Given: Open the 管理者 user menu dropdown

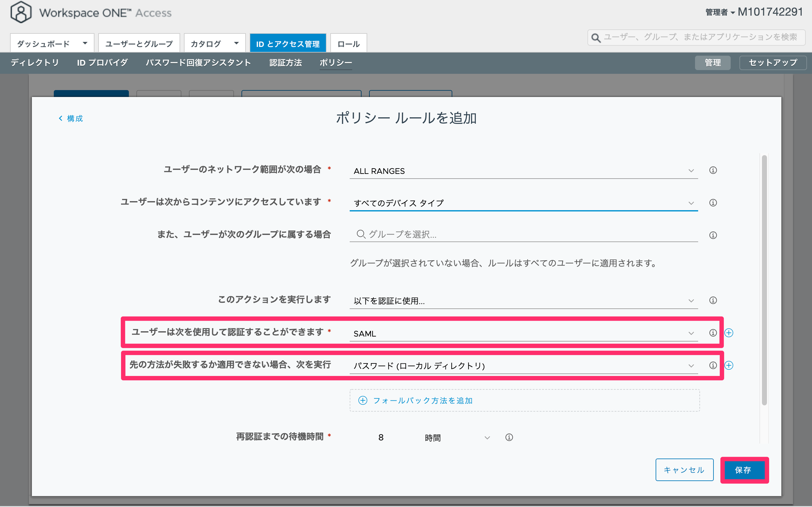Looking at the screenshot, I should [x=720, y=13].
